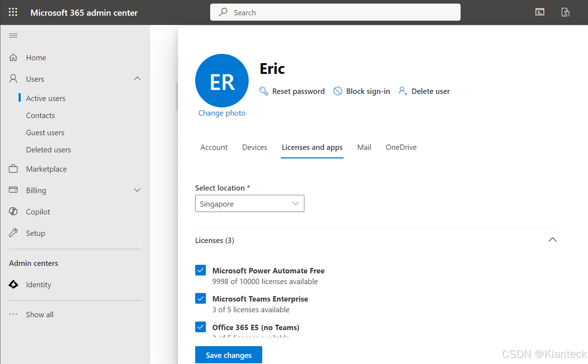Click the mobile app icon in top bar

566,12
